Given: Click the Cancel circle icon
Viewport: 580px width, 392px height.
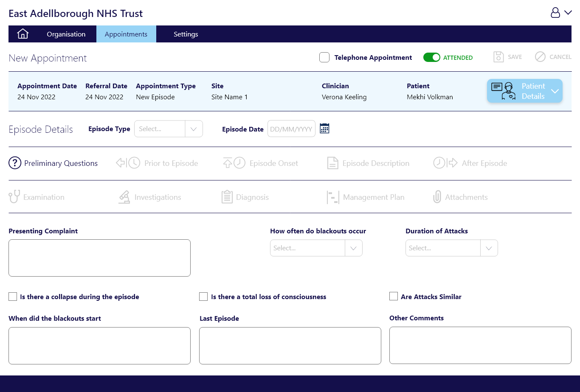Looking at the screenshot, I should tap(540, 57).
